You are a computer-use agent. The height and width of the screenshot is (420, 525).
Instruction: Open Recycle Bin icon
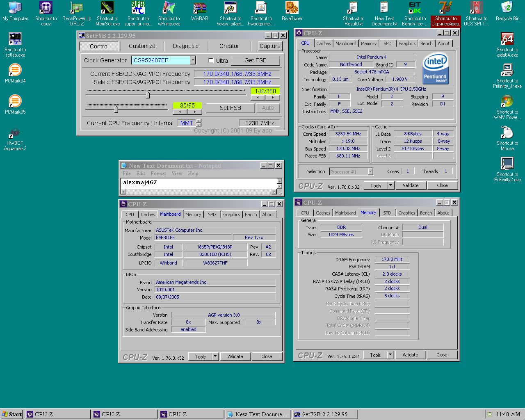507,11
